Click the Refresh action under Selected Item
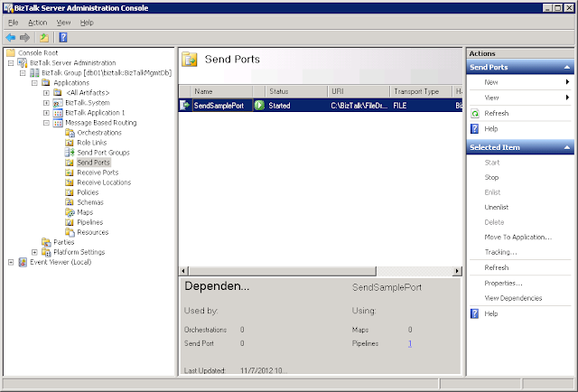The height and width of the screenshot is (392, 578). click(496, 267)
